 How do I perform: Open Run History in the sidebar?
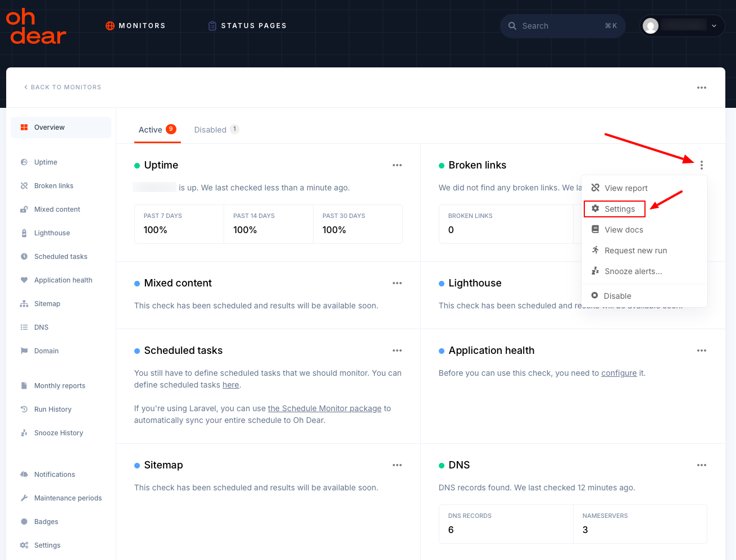click(53, 409)
